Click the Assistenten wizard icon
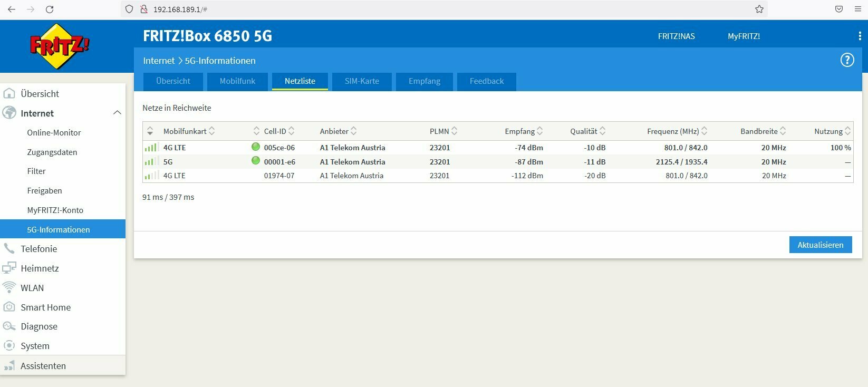Image resolution: width=868 pixels, height=387 pixels. click(x=9, y=365)
